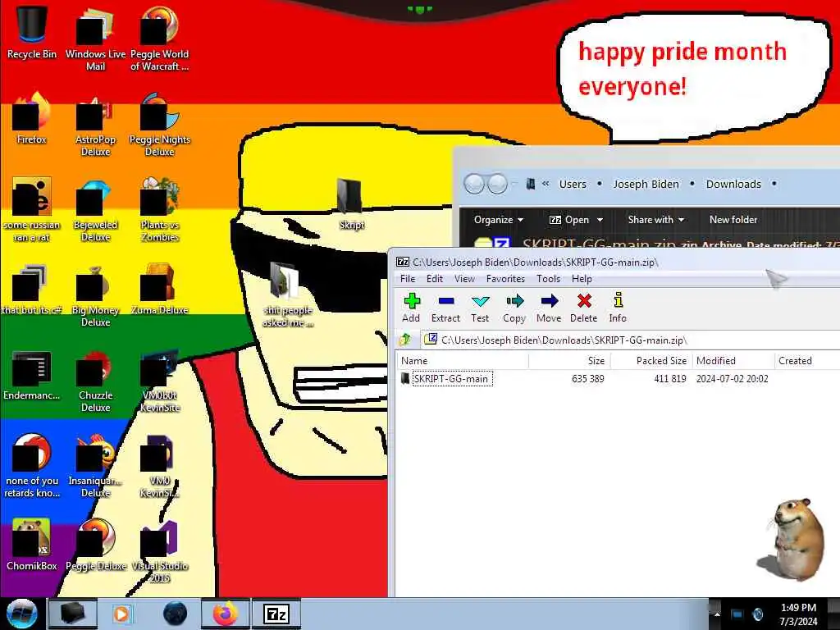Select the Windows Live Mail desktop icon
This screenshot has width=840, height=630.
95,38
